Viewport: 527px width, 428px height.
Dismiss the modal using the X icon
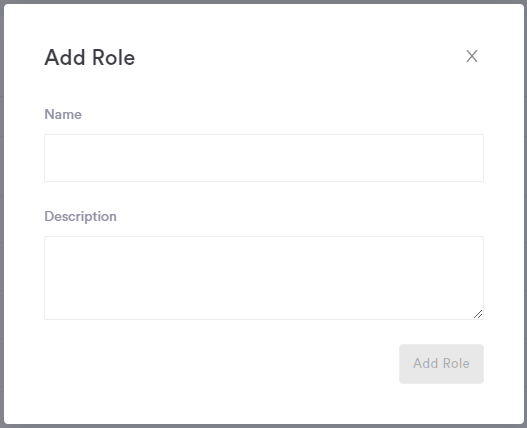point(472,56)
